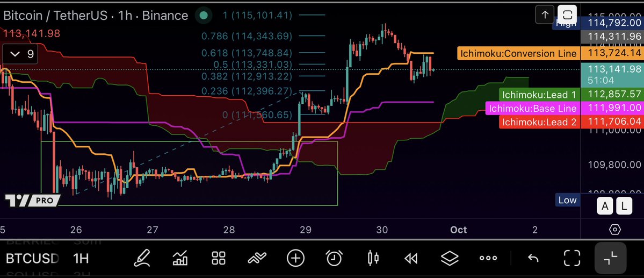Tap the 30 date on time axis

[x=382, y=230]
